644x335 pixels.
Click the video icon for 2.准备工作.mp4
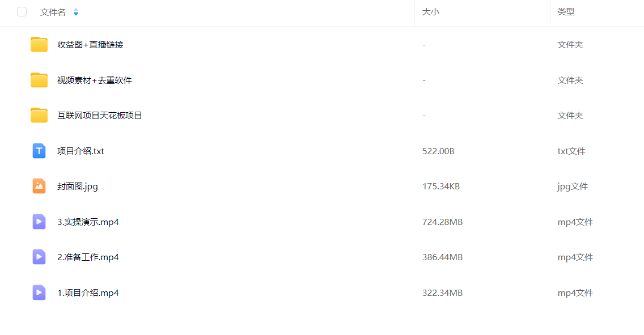39,257
